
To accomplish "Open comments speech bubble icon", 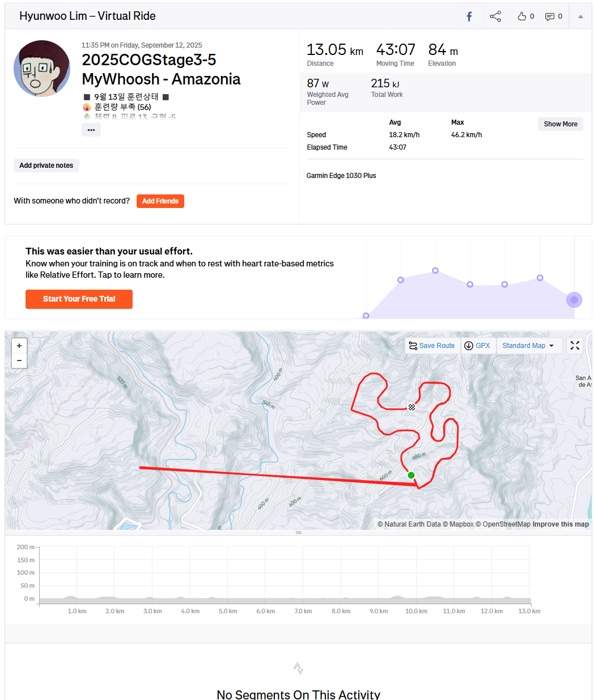I will click(x=550, y=16).
